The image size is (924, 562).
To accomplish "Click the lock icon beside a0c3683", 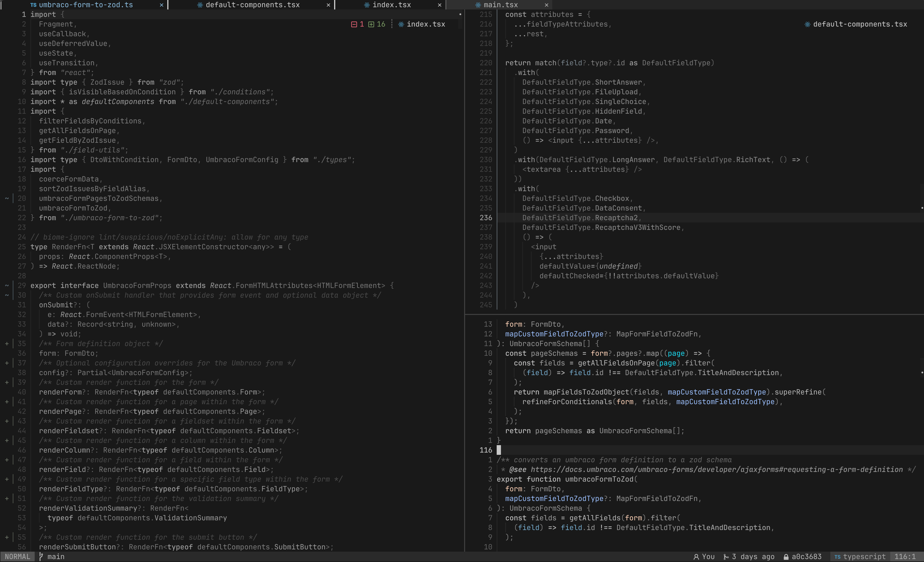I will 786,557.
